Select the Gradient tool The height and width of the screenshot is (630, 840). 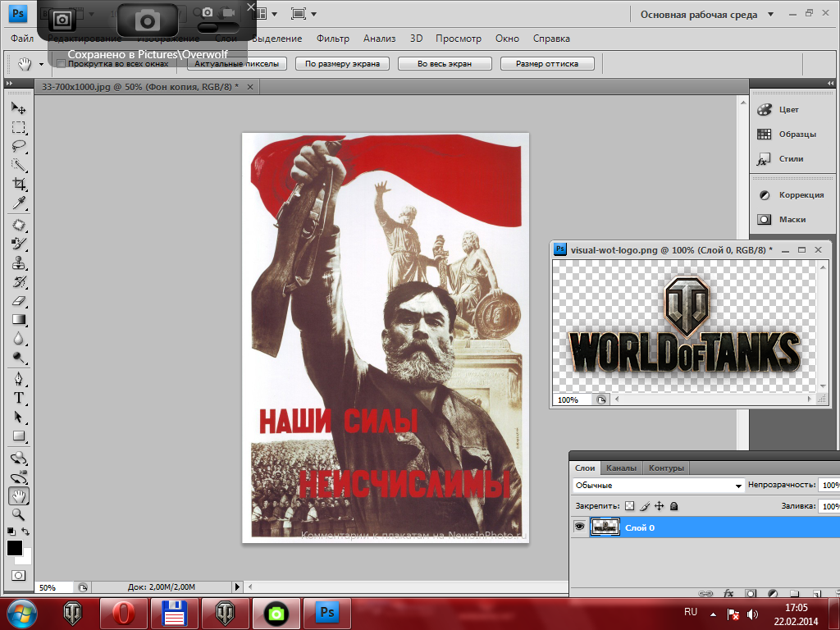[19, 319]
